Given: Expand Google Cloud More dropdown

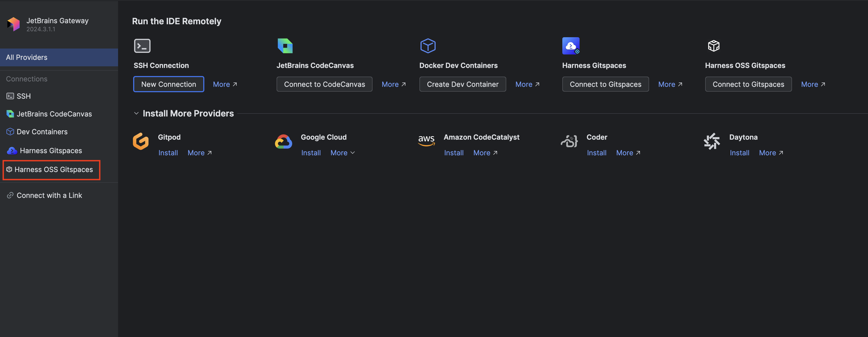Looking at the screenshot, I should click(342, 153).
